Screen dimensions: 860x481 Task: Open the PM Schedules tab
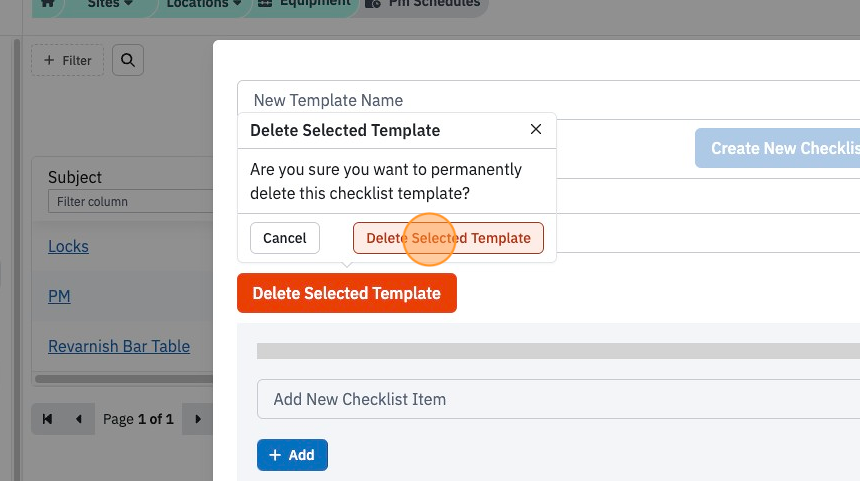(423, 3)
